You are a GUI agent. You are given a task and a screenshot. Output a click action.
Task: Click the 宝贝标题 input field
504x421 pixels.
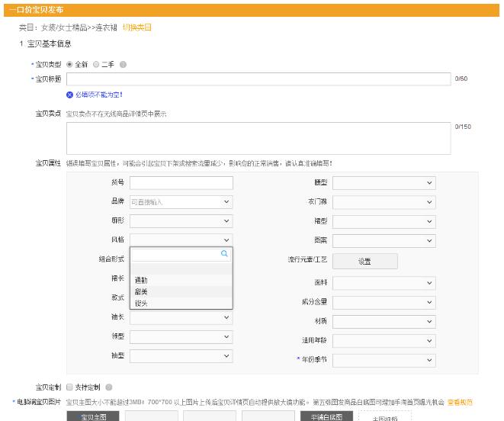[258, 79]
